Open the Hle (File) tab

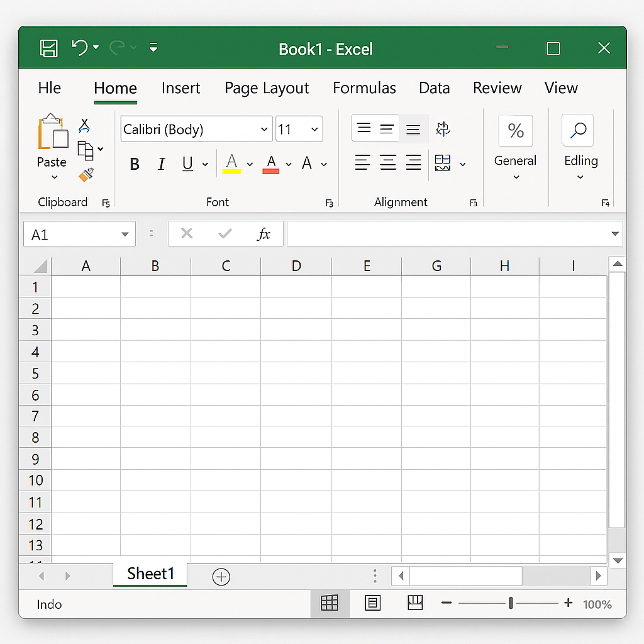(49, 88)
